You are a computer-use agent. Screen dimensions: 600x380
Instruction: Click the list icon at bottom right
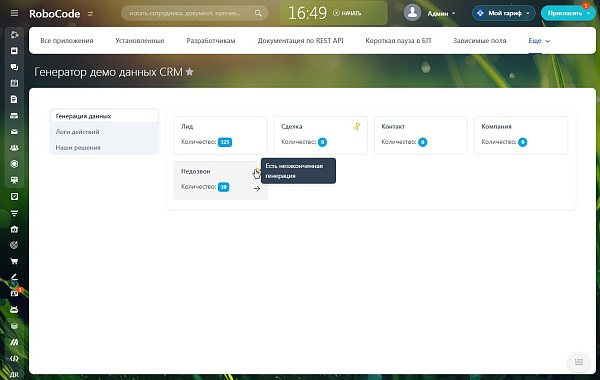point(579,362)
